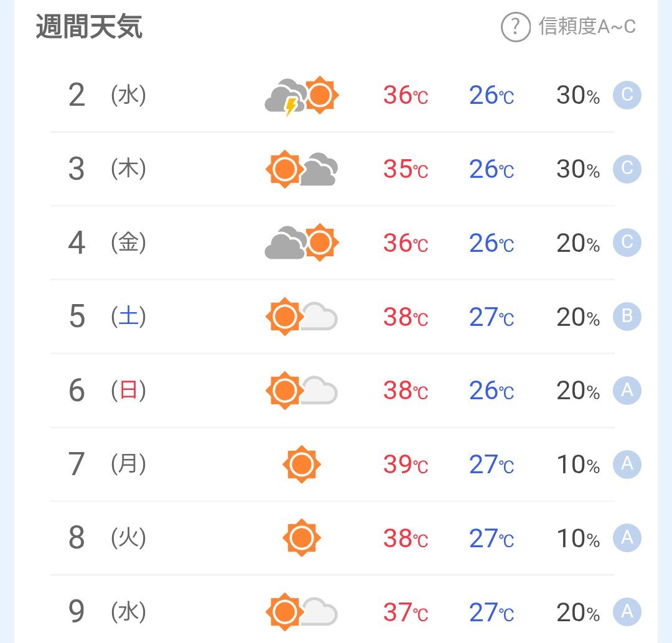The image size is (672, 643).
Task: Open the forecast row for 3 (木)
Action: coord(332,169)
